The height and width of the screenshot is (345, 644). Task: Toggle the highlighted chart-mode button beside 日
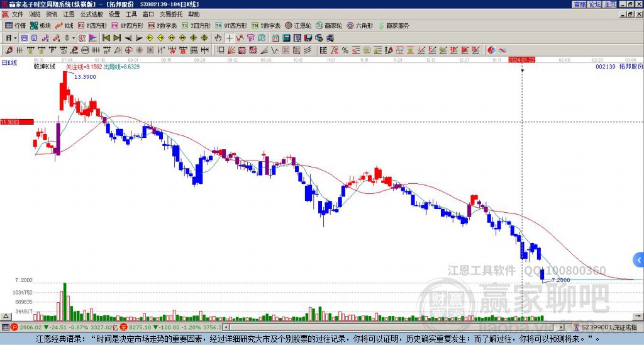click(24, 38)
